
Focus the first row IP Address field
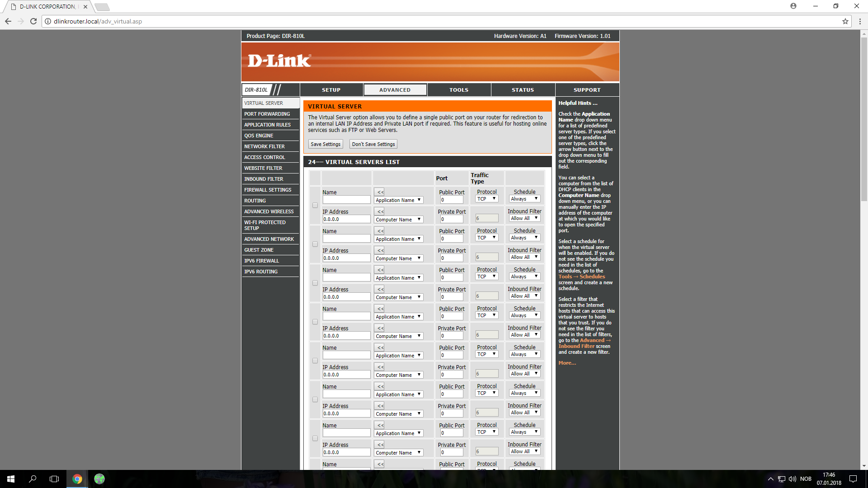pos(346,219)
